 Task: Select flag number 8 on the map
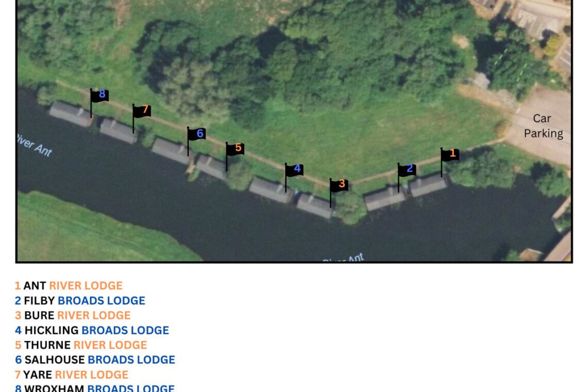click(x=100, y=95)
